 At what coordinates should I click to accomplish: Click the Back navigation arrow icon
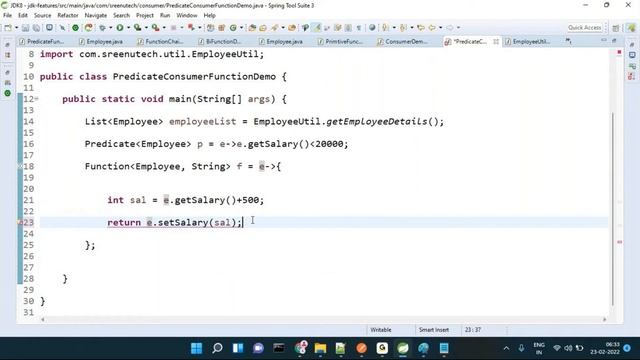432,28
